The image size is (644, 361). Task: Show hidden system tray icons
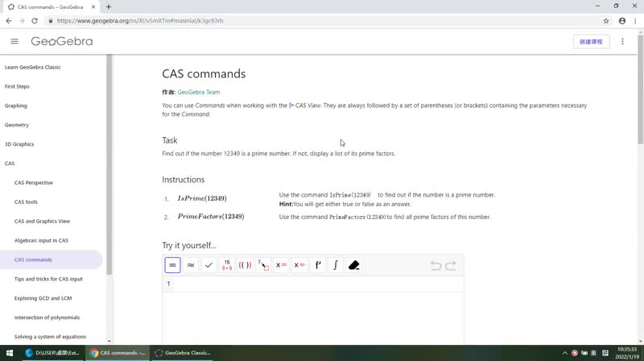tap(565, 353)
